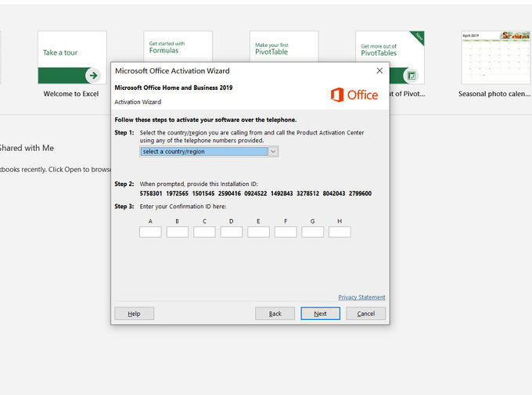Close the Activation Wizard dialog

tap(379, 70)
